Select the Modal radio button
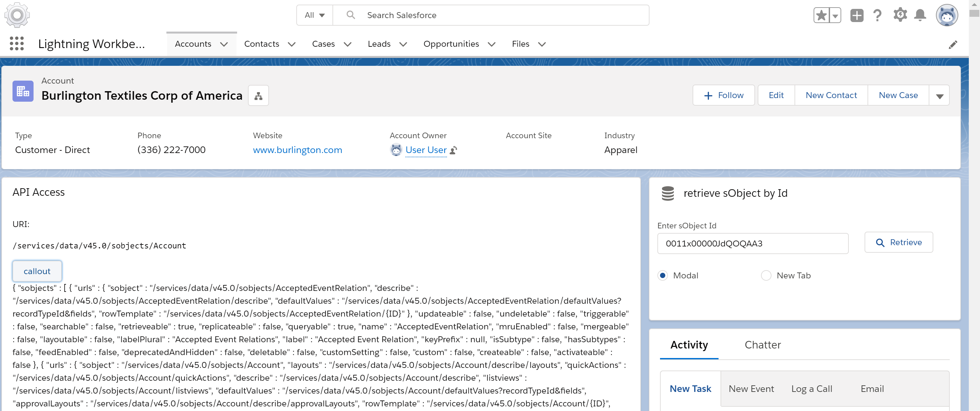Image resolution: width=980 pixels, height=411 pixels. (664, 275)
